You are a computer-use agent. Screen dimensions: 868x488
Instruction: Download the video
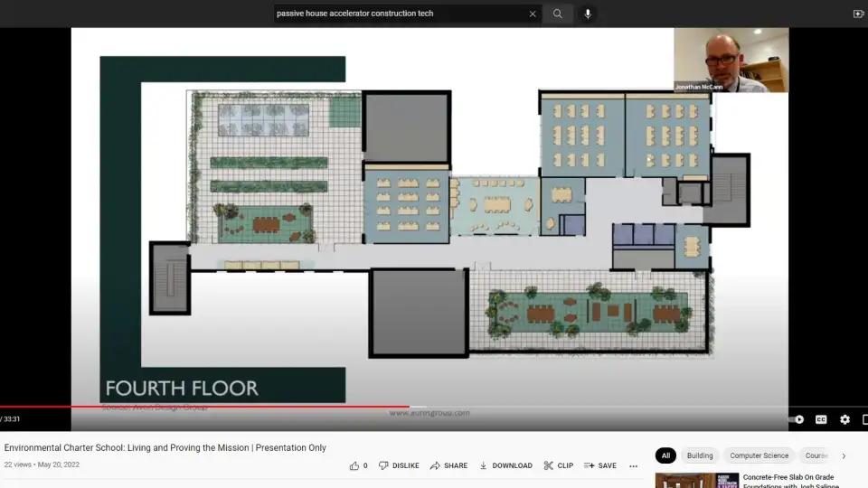[505, 465]
